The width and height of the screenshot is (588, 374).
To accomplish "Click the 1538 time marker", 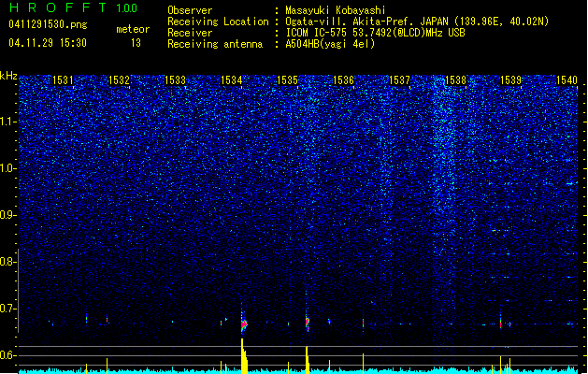I will (x=455, y=79).
